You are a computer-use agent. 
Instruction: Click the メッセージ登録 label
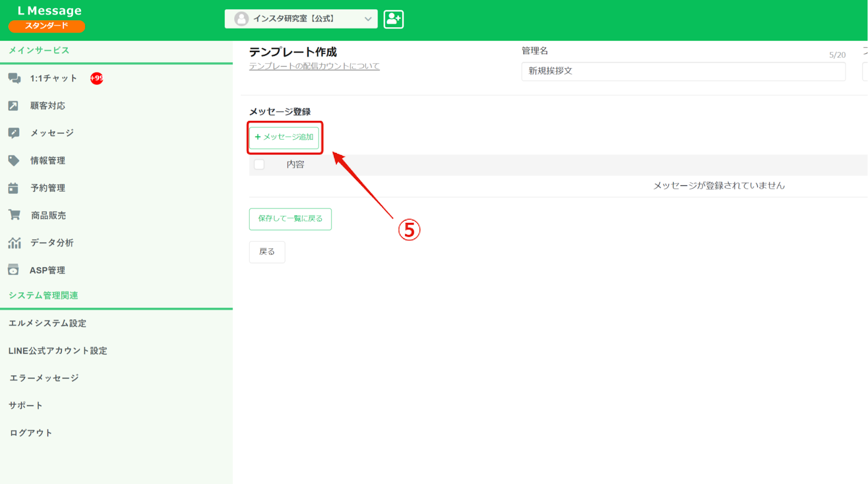pos(280,112)
